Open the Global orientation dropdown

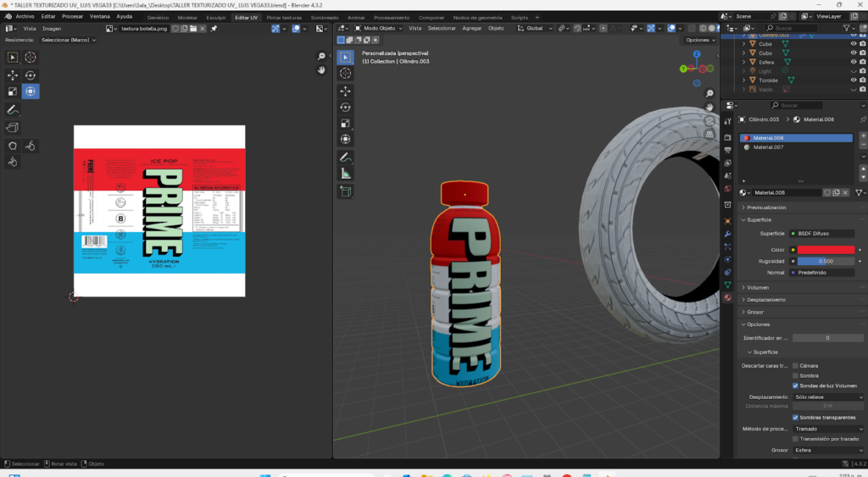pos(534,28)
